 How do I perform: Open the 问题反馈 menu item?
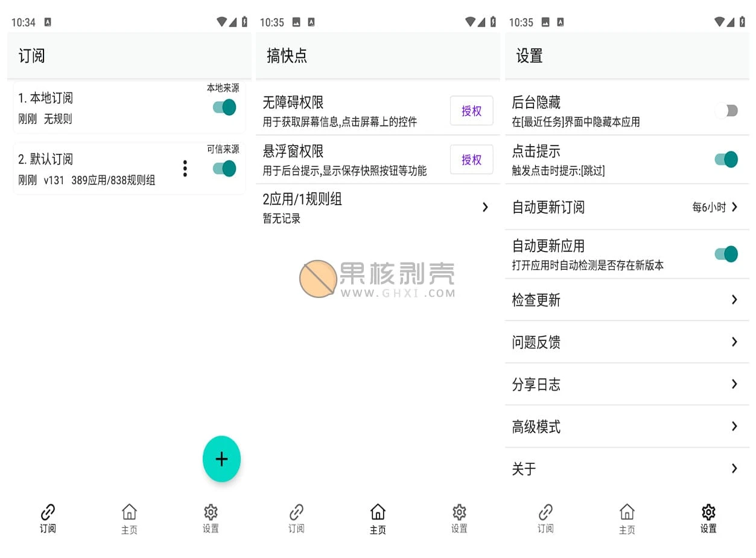626,341
